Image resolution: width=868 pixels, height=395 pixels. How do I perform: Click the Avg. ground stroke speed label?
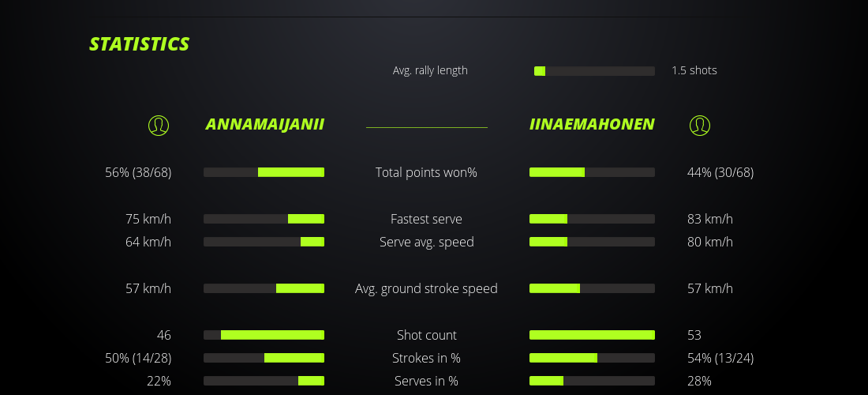pos(426,288)
